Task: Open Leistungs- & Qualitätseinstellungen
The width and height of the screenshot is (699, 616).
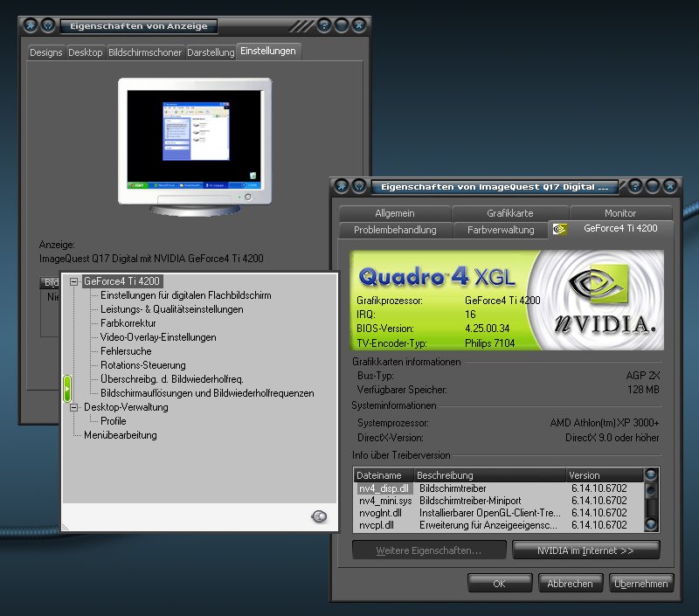Action: tap(171, 309)
